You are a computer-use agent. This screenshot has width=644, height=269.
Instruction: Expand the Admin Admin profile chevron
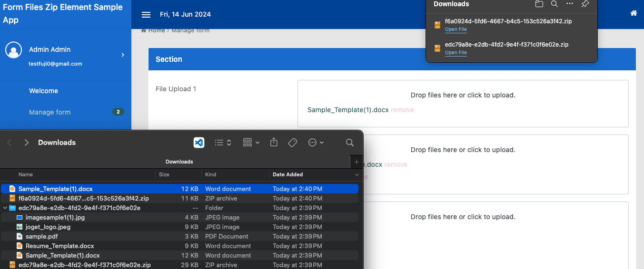[123, 55]
